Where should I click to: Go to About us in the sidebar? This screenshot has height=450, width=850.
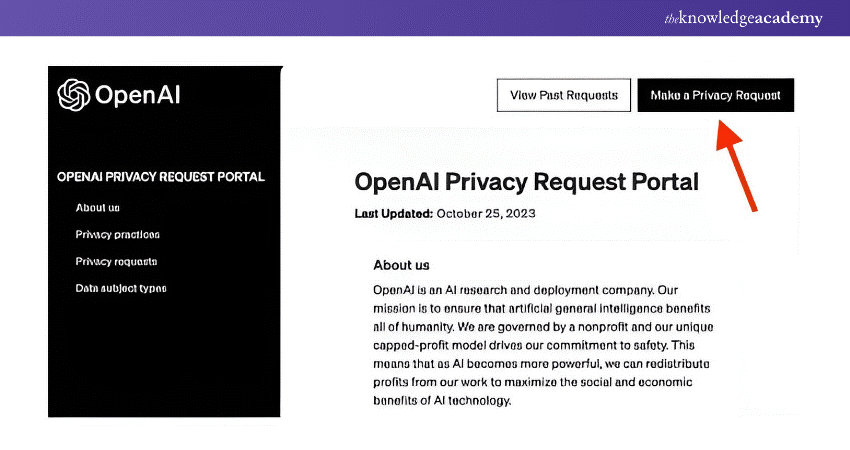[97, 208]
